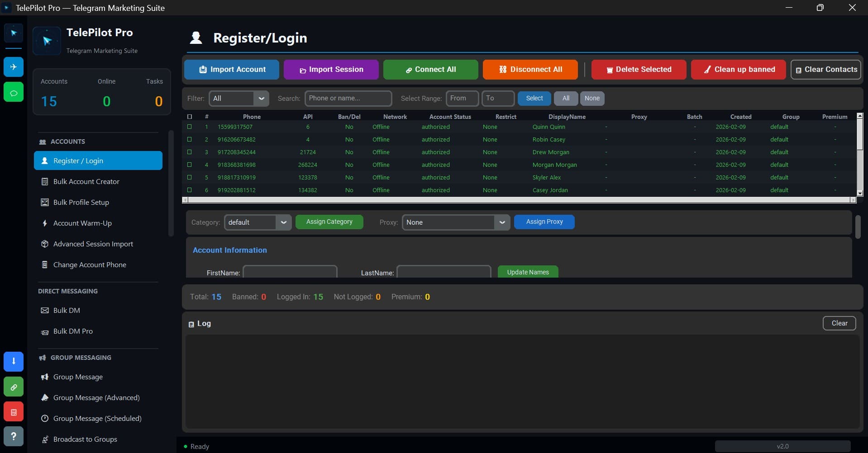Screen dimensions: 868x453
Task: Click the Assign Category button
Action: click(x=329, y=222)
